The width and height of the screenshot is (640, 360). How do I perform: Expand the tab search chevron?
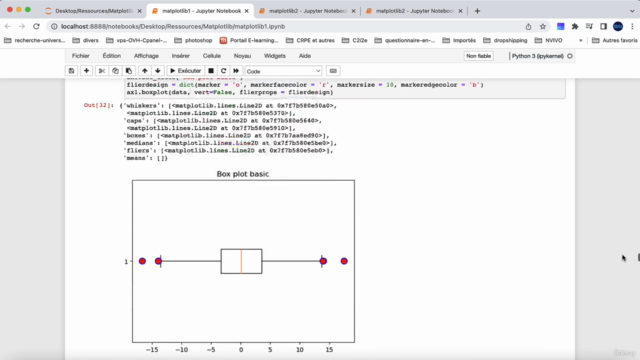tap(632, 11)
